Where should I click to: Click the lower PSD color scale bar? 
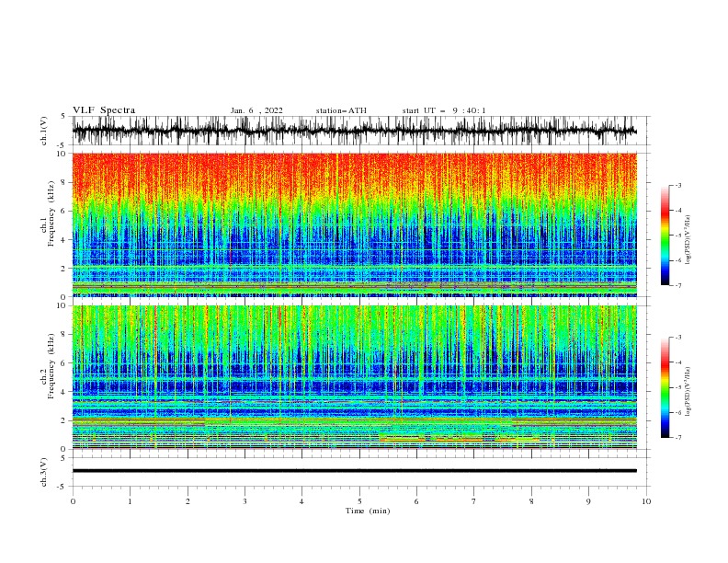coord(665,387)
